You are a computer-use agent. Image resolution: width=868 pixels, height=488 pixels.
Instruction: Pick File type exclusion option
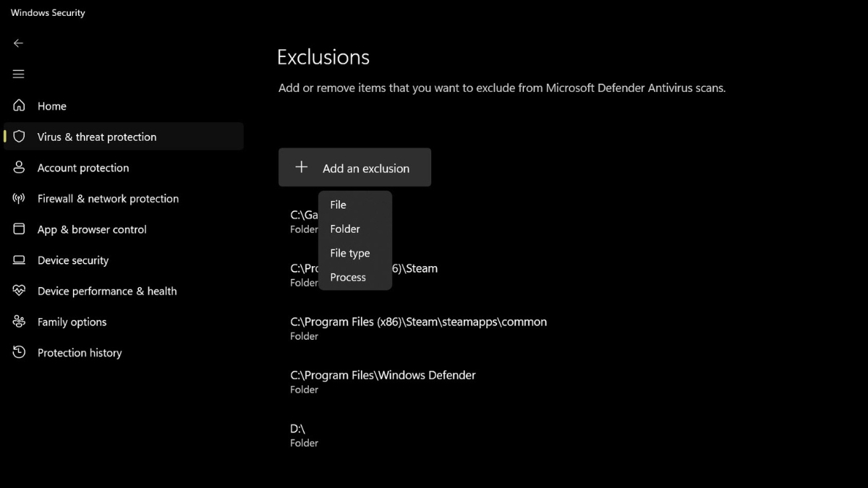[x=350, y=253]
